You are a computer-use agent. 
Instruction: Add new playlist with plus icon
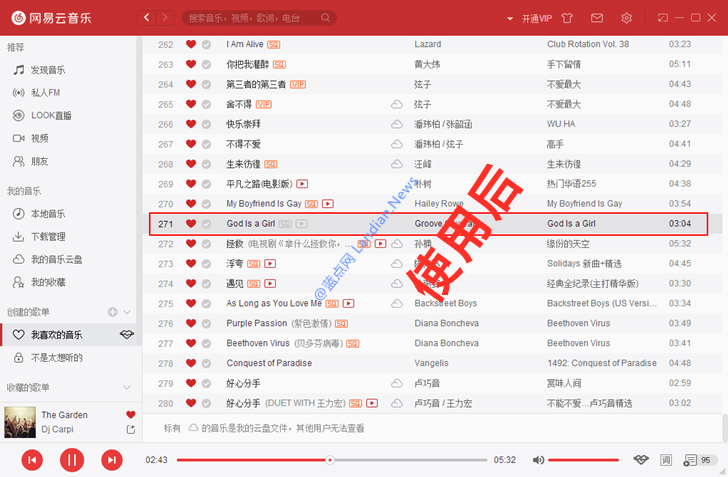(x=112, y=312)
